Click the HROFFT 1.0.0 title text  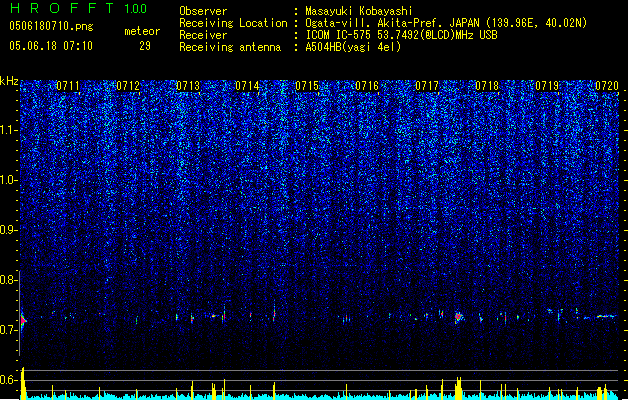79,8
